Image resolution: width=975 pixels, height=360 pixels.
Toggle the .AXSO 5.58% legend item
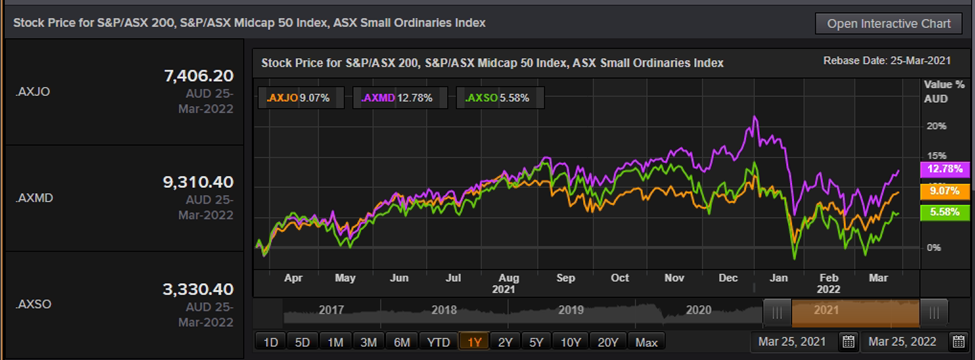tap(501, 98)
